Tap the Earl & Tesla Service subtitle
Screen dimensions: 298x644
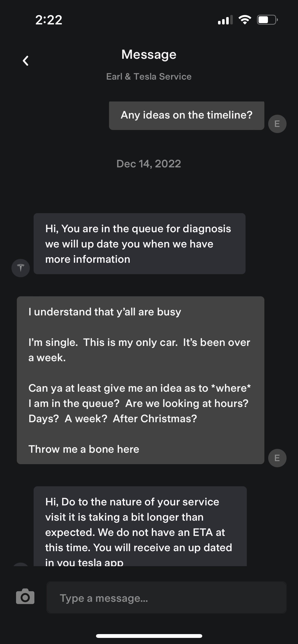pyautogui.click(x=149, y=77)
